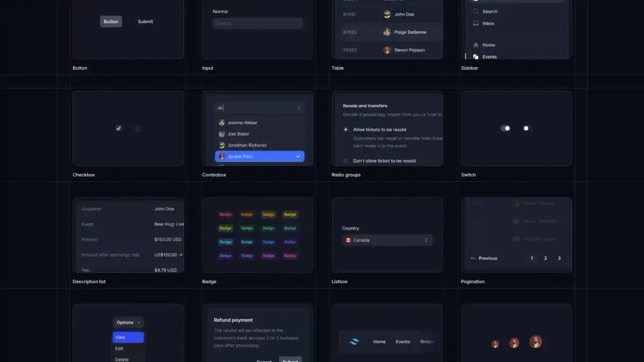The height and width of the screenshot is (362, 644).
Task: Click John Doe's avatar in the table
Action: click(x=387, y=14)
